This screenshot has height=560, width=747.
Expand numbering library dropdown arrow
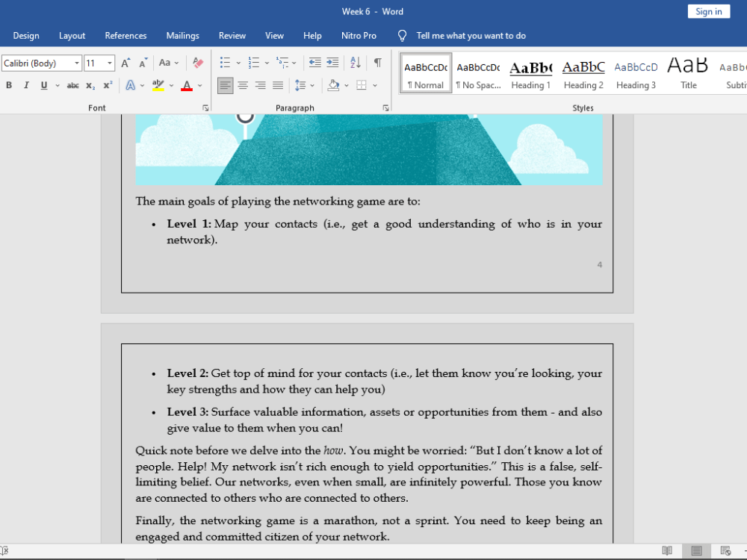(267, 63)
